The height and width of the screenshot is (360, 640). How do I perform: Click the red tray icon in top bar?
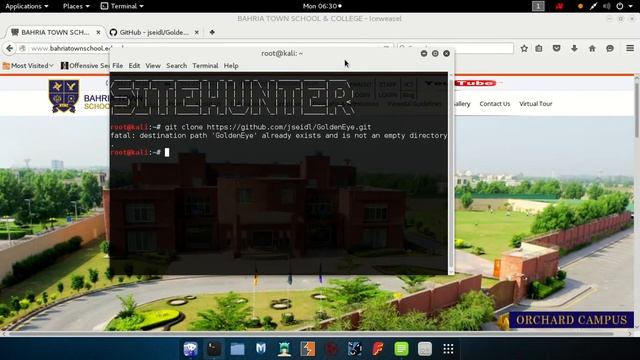click(x=559, y=6)
